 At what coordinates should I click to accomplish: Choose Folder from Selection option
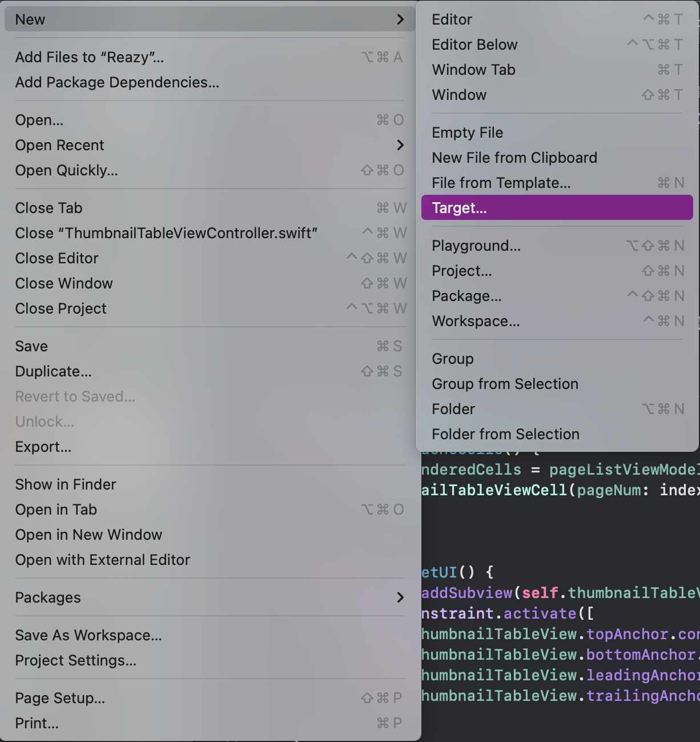tap(505, 434)
